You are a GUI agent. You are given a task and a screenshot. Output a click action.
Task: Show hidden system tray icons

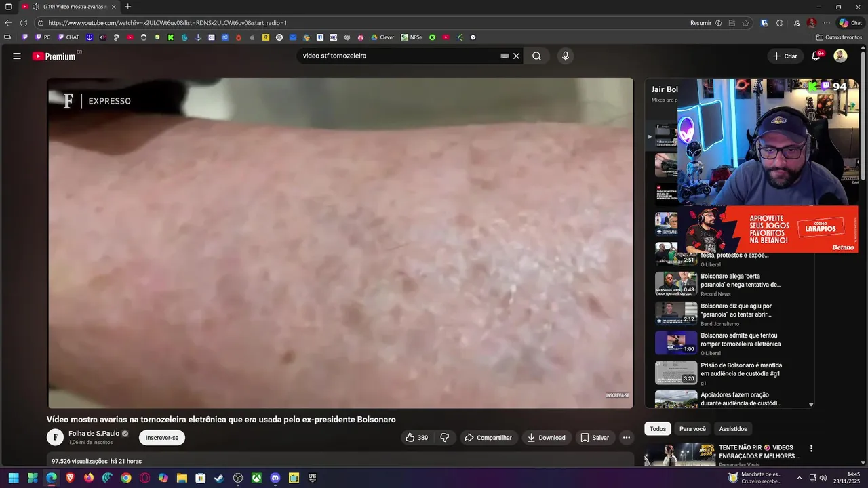pos(799,478)
